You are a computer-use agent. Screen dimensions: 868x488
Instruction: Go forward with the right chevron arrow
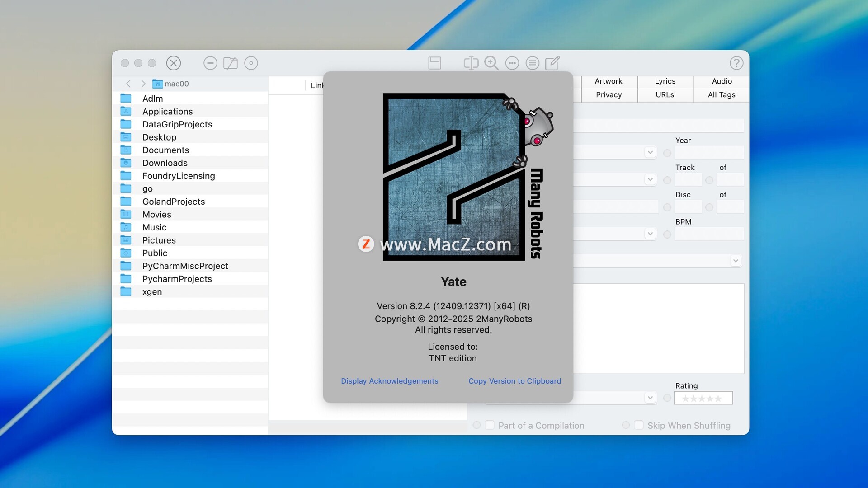pyautogui.click(x=143, y=84)
